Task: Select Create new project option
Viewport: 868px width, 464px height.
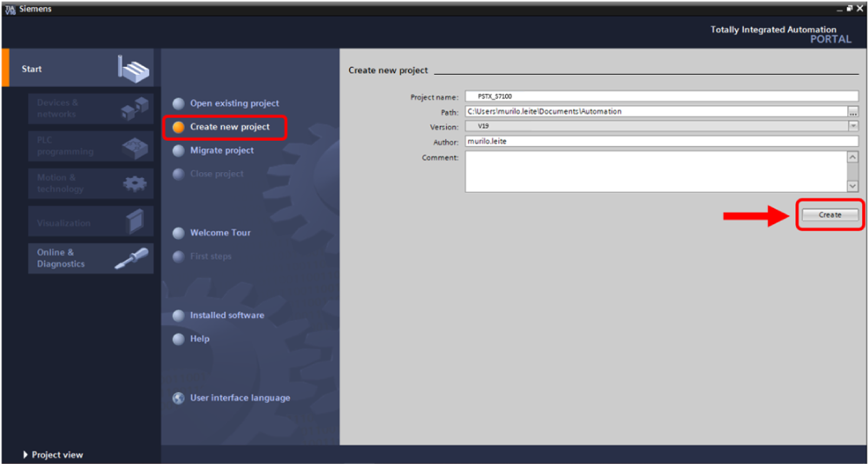Action: click(x=230, y=126)
